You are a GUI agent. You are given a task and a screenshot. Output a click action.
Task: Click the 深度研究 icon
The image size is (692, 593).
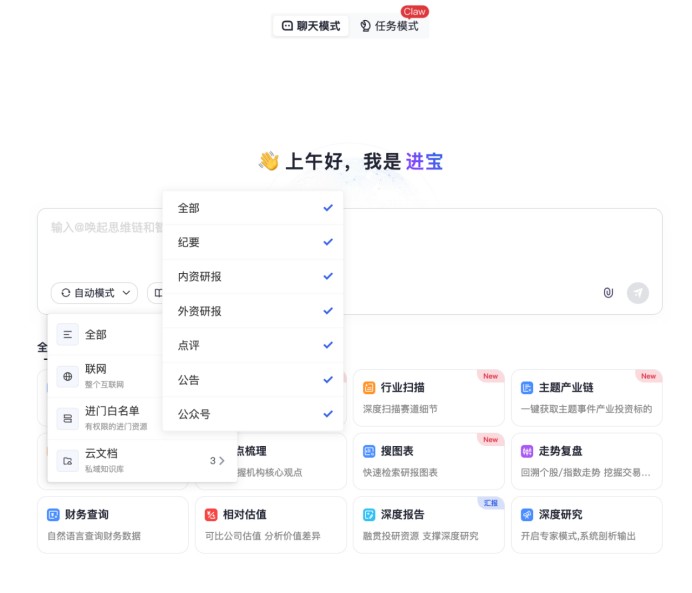527,515
